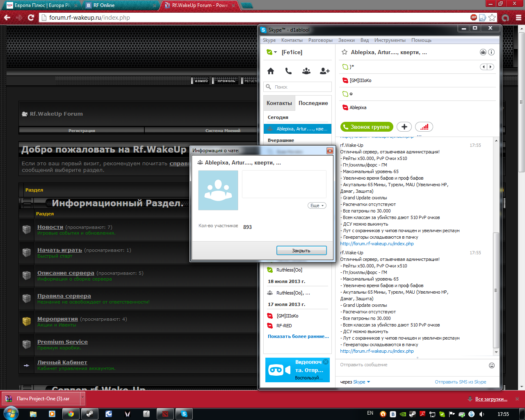Open the Личный Кабинет forum link

62,362
